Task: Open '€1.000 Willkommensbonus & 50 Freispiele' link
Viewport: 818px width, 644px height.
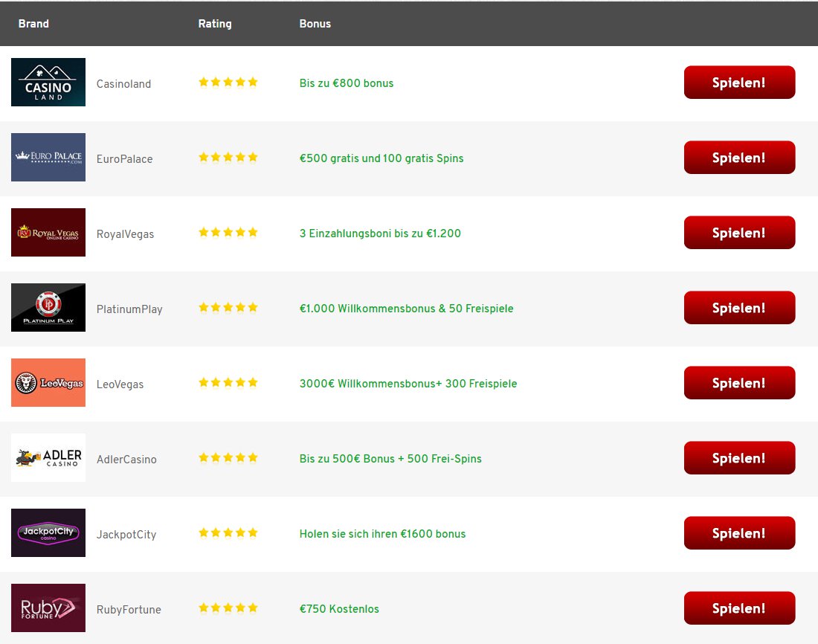Action: point(406,309)
